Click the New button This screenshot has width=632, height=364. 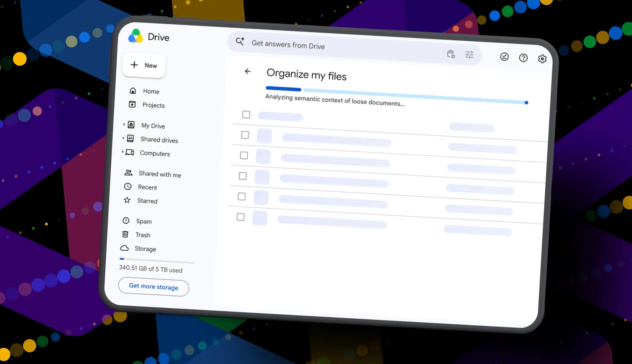click(144, 65)
